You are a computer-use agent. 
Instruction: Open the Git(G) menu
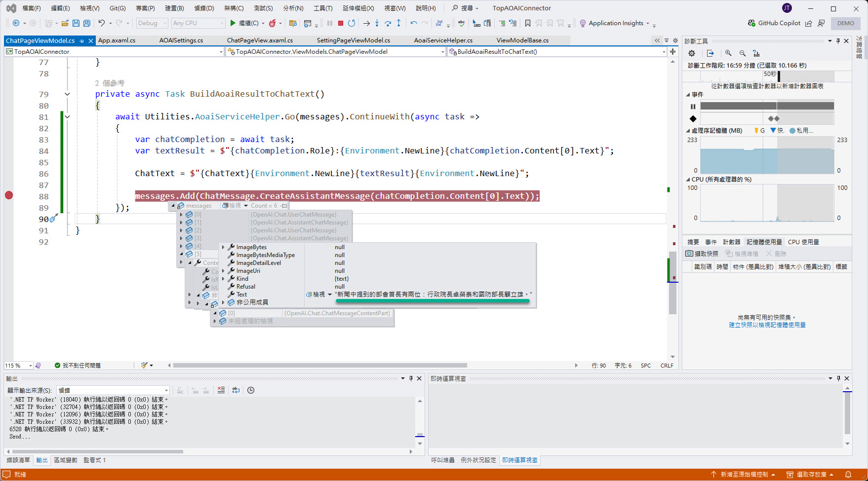point(118,8)
